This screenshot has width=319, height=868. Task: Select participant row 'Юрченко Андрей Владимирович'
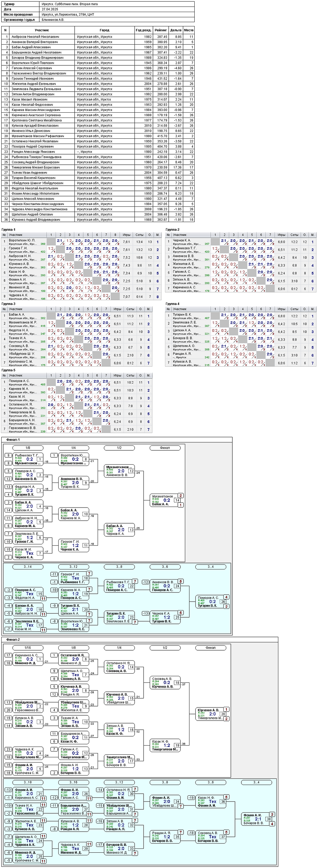[x=98, y=220]
